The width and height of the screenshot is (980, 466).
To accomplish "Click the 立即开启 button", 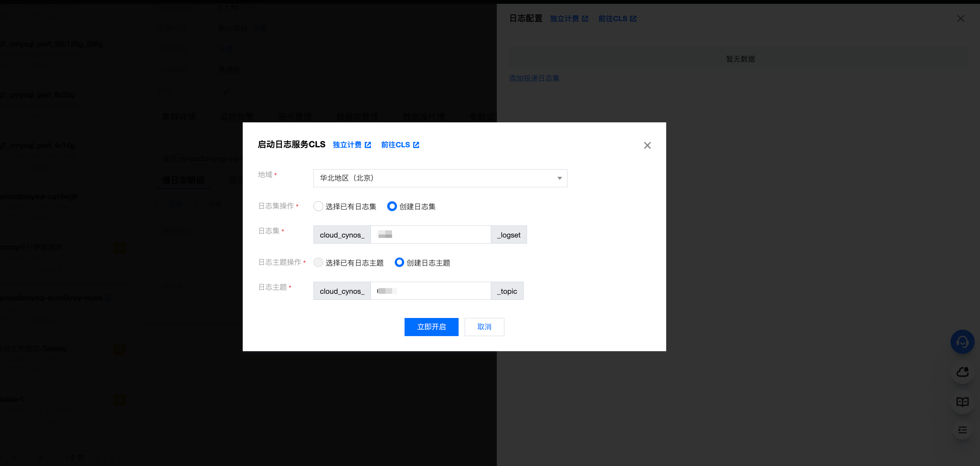I will point(431,327).
